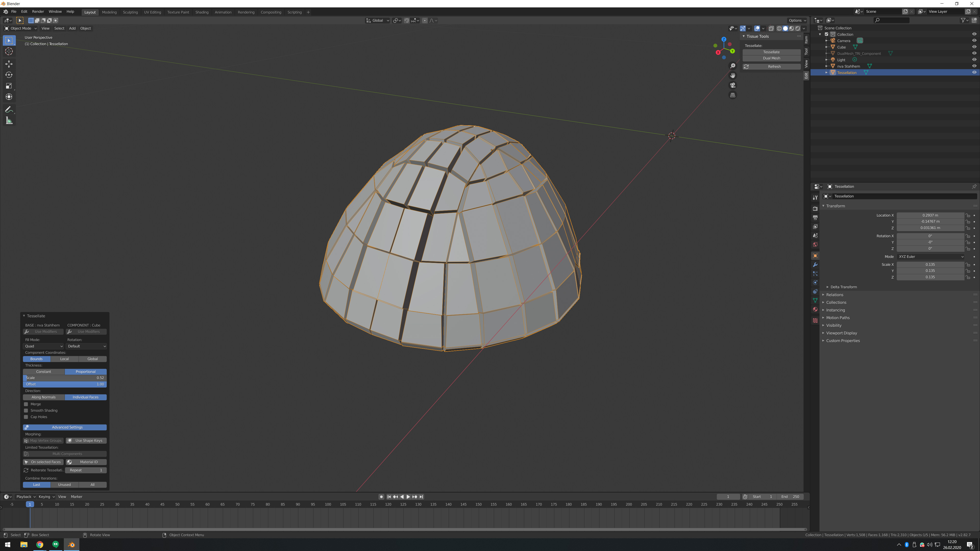The width and height of the screenshot is (980, 551).
Task: Toggle X-ray display icon
Action: 771,29
